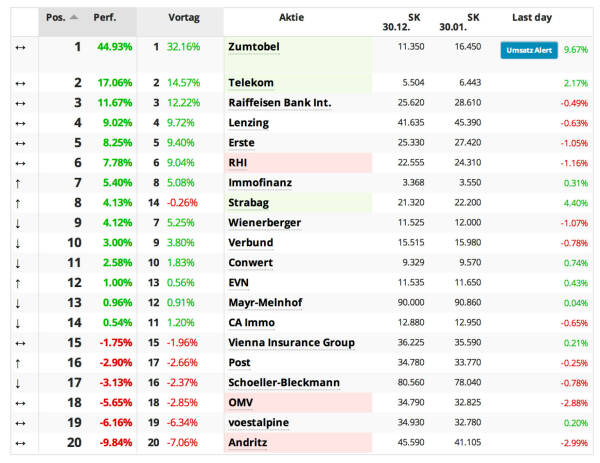The height and width of the screenshot is (463, 600).
Task: Click the down arrow in Wienerberger row
Action: pos(19,222)
